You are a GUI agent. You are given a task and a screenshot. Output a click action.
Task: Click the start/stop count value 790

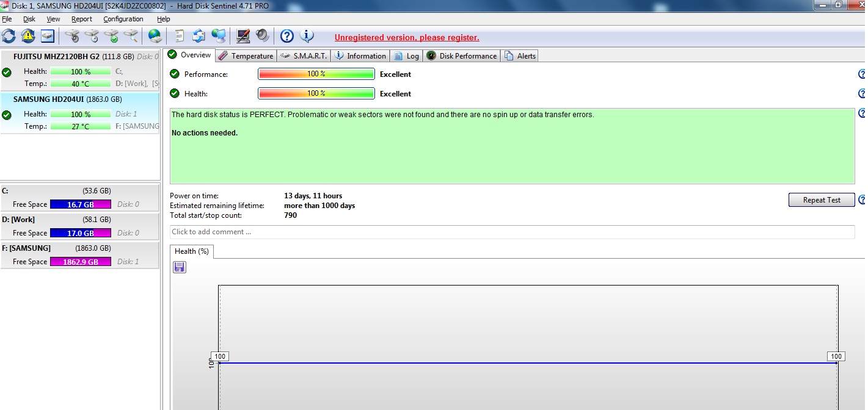click(x=291, y=215)
